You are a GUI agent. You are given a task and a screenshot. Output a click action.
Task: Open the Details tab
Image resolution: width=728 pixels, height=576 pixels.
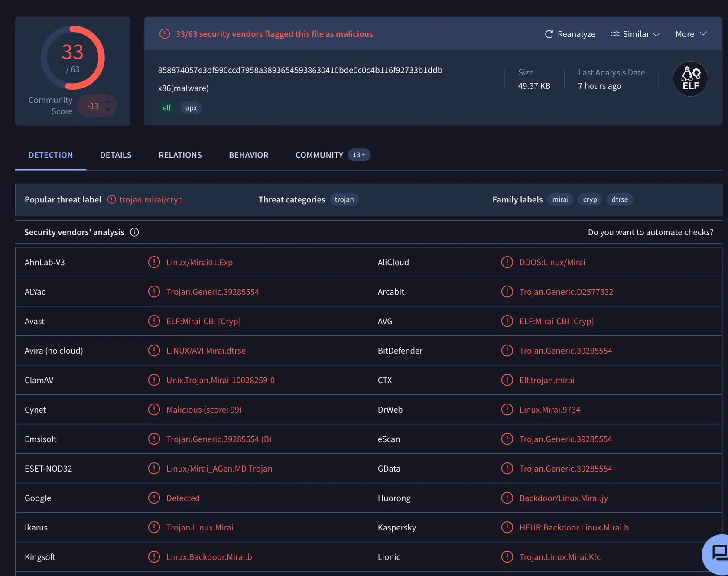point(116,155)
